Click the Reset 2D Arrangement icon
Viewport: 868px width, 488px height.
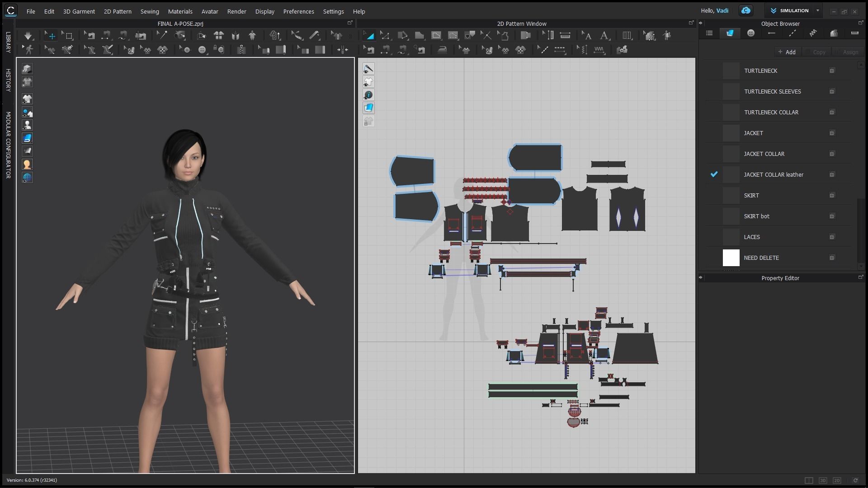pos(219,35)
